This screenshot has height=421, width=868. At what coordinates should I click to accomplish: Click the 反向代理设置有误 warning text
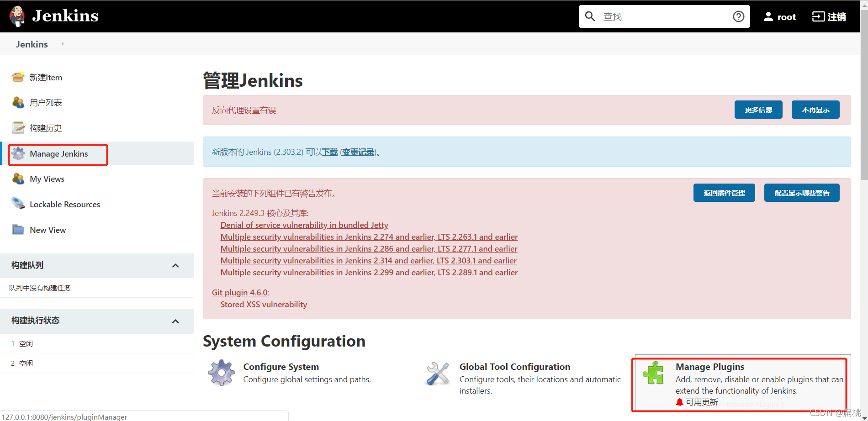(244, 111)
